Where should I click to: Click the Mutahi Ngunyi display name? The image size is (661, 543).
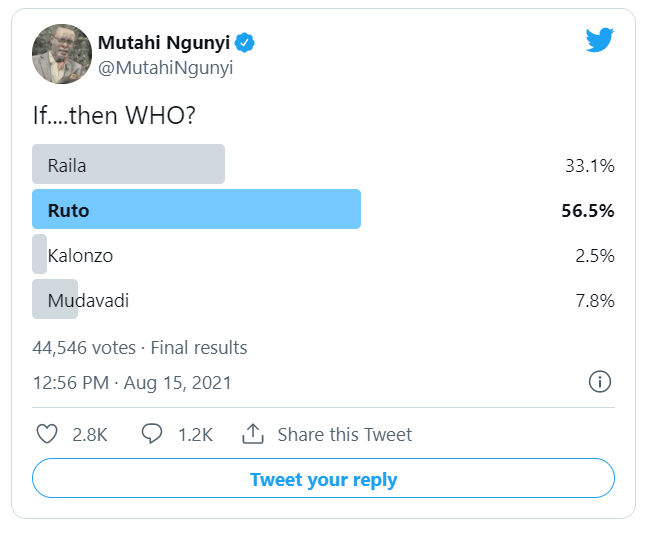pos(164,43)
